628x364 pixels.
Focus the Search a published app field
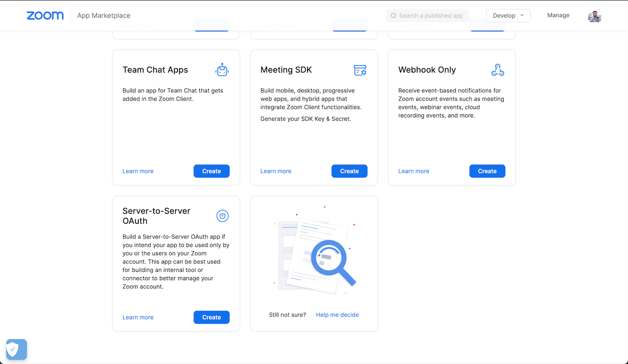(x=428, y=16)
